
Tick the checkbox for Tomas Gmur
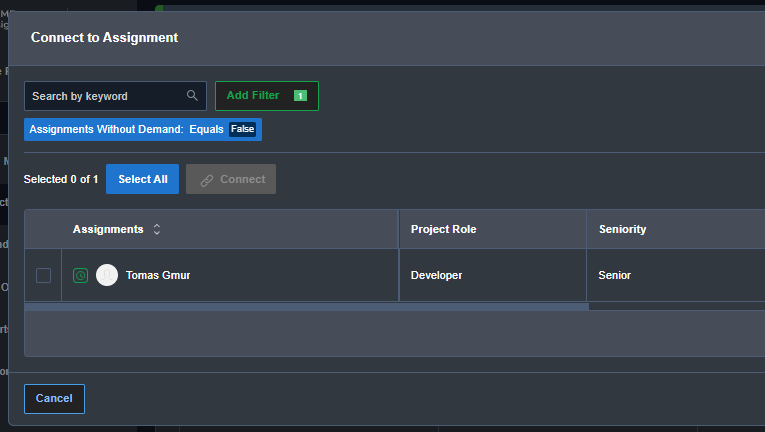[43, 275]
